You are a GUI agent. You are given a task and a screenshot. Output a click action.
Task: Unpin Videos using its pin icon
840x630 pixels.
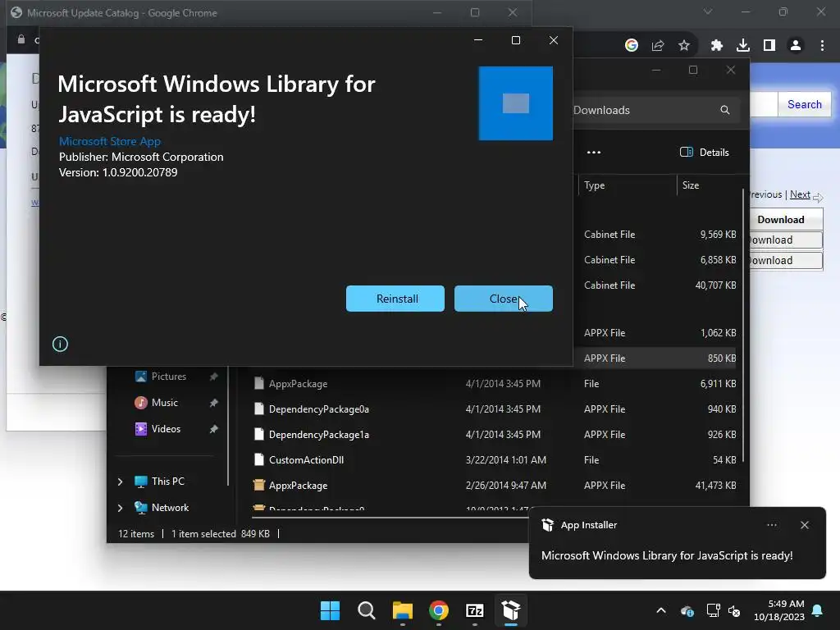214,429
